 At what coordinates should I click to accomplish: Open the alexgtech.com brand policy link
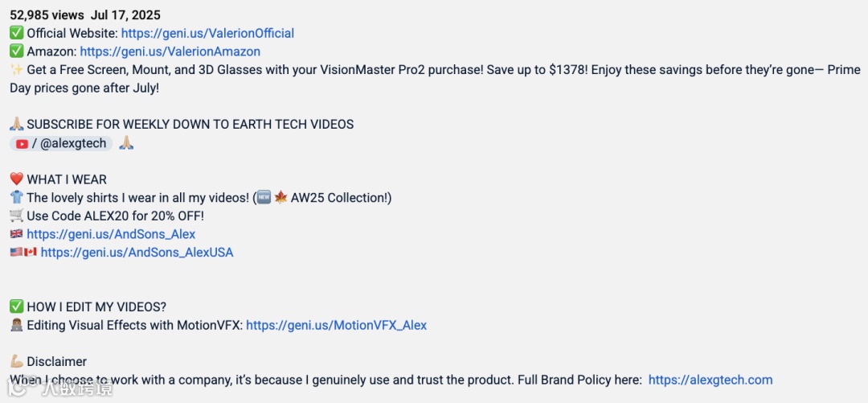point(710,380)
